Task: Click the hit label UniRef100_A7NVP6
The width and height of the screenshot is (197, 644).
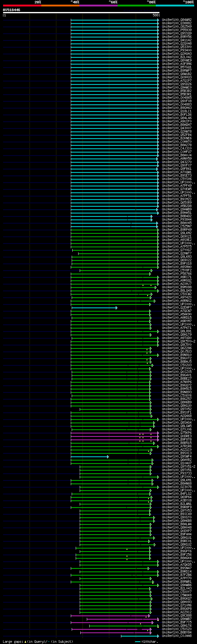Action: [177, 382]
